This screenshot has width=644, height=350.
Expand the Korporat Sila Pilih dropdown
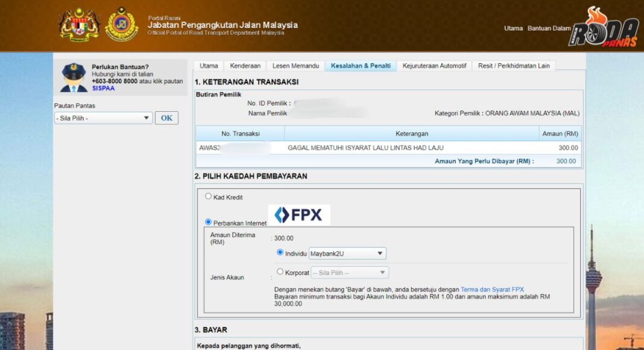[x=349, y=272]
